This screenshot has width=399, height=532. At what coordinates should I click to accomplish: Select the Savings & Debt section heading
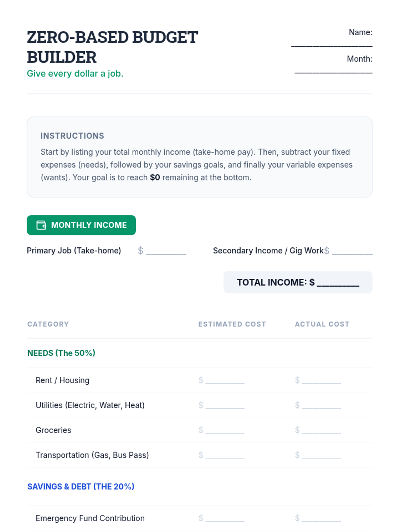pyautogui.click(x=81, y=487)
